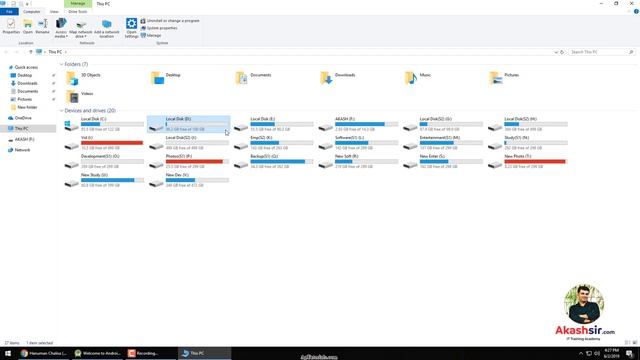
Task: Select the Local Disk (C:) drive
Action: pyautogui.click(x=104, y=124)
